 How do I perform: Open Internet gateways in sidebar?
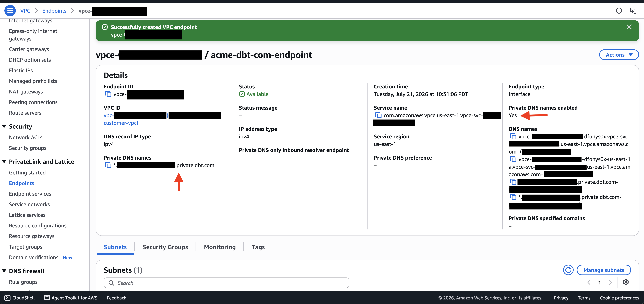[30, 20]
